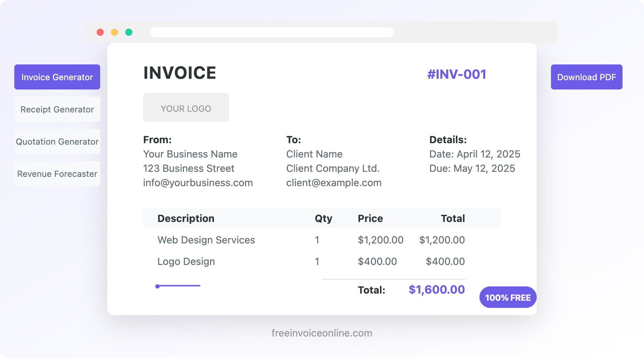Click the freeinvoiceonline.com link

322,333
